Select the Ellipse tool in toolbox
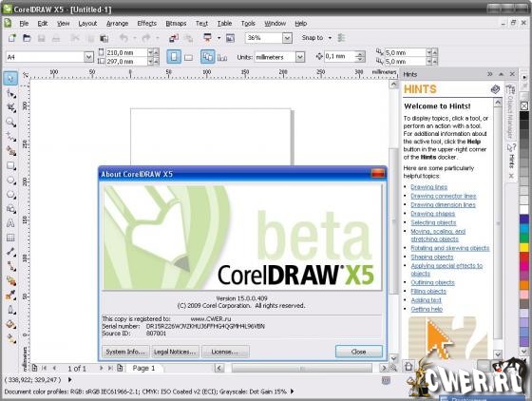The height and width of the screenshot is (401, 532). pyautogui.click(x=10, y=181)
